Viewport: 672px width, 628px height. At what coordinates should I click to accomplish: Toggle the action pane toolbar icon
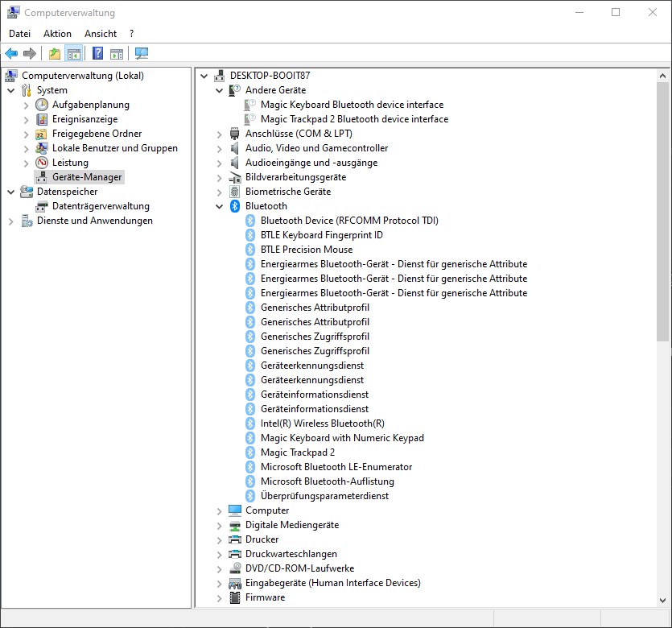117,54
